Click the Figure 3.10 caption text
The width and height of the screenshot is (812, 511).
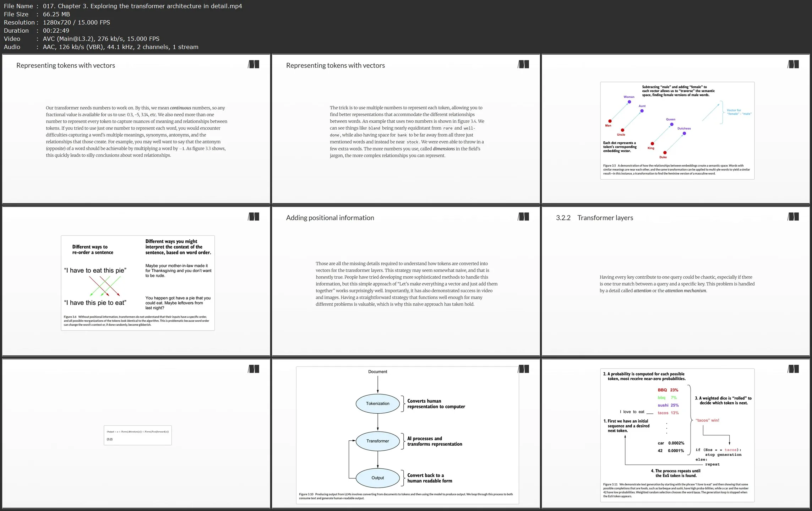click(406, 496)
